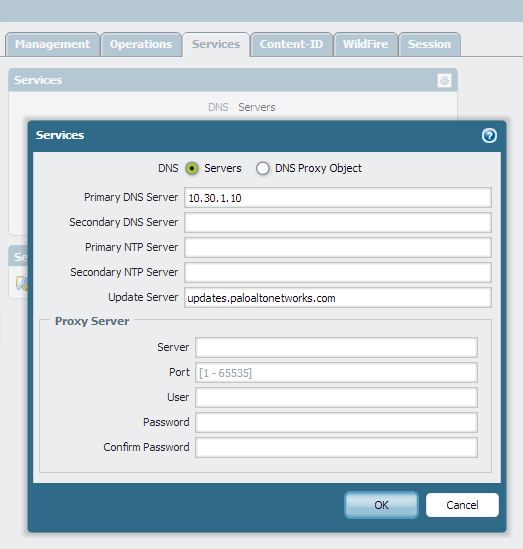
Task: Select the DNS Proxy Object radio button
Action: coord(263,168)
